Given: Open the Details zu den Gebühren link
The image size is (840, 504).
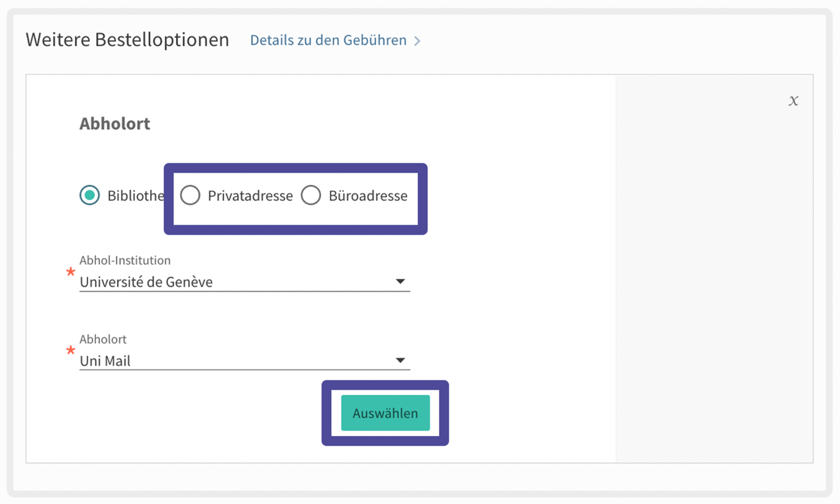Looking at the screenshot, I should point(328,40).
